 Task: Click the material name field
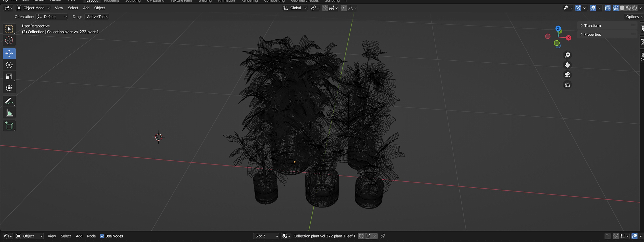tap(324, 236)
